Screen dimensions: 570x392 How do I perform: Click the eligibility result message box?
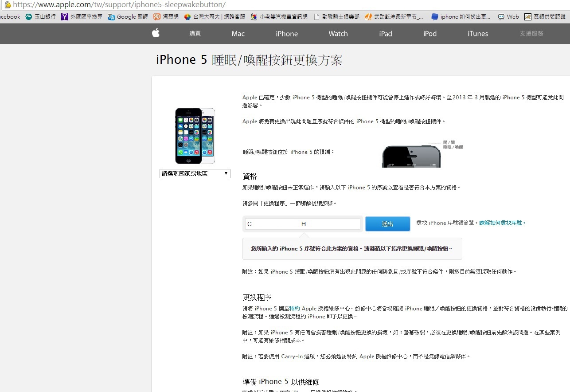(x=352, y=249)
